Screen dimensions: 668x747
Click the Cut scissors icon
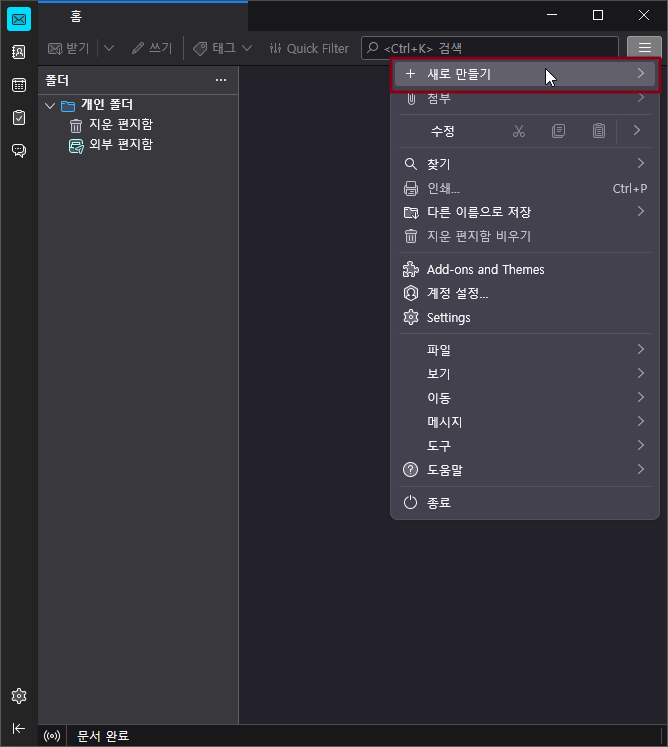click(x=519, y=131)
